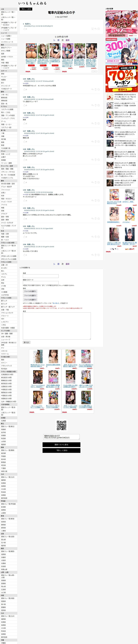Open the あぷあぷ uploader link in the form
This screenshot has width=138, height=644.
[56, 303]
